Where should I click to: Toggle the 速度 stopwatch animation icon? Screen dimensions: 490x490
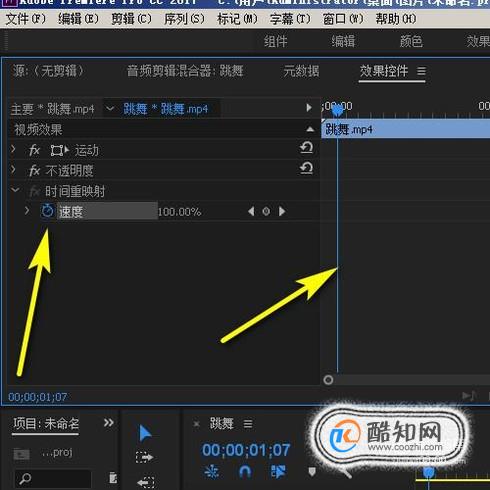[47, 211]
